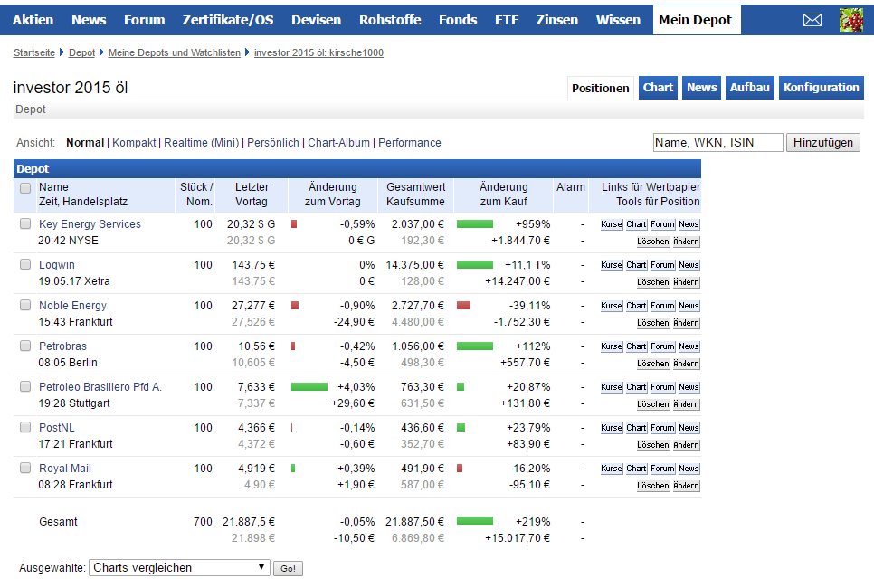Click Kurse icon for Key Energy Services
874x588 pixels.
pyautogui.click(x=612, y=224)
